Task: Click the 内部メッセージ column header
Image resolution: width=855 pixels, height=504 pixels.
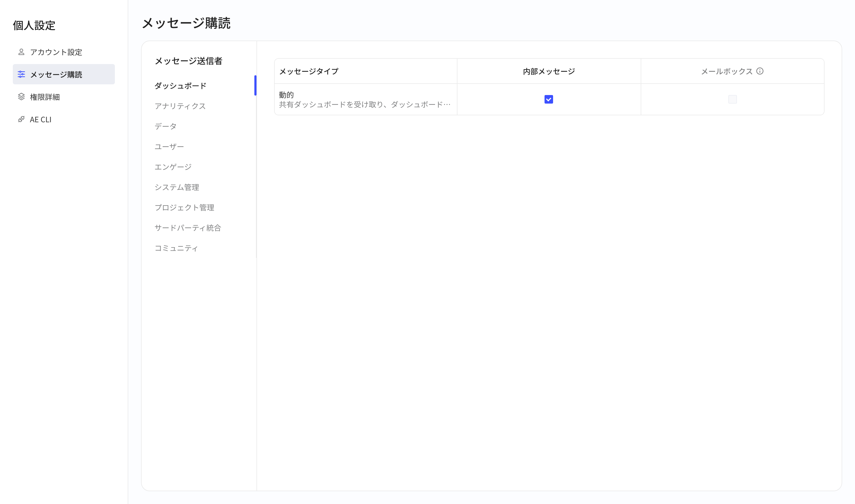Action: click(549, 71)
